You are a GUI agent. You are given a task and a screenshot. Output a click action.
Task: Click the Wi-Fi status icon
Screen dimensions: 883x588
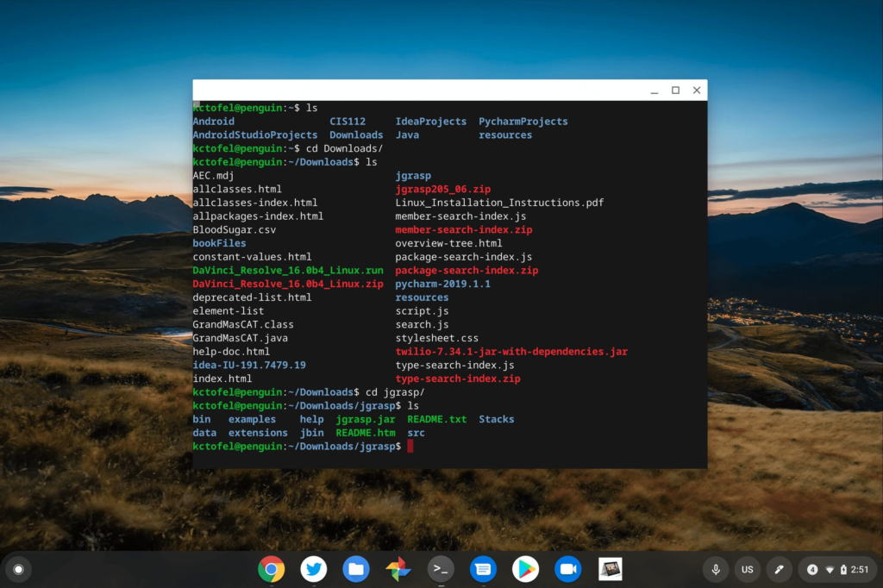pyautogui.click(x=830, y=570)
